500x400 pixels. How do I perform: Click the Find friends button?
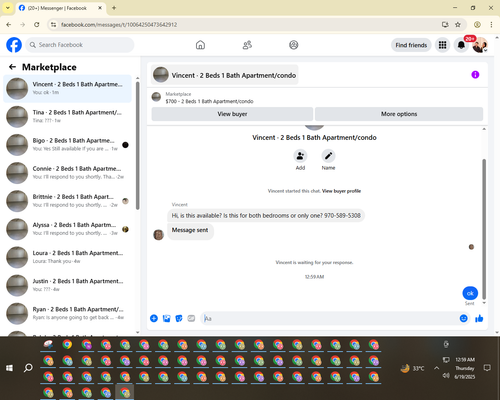(411, 45)
